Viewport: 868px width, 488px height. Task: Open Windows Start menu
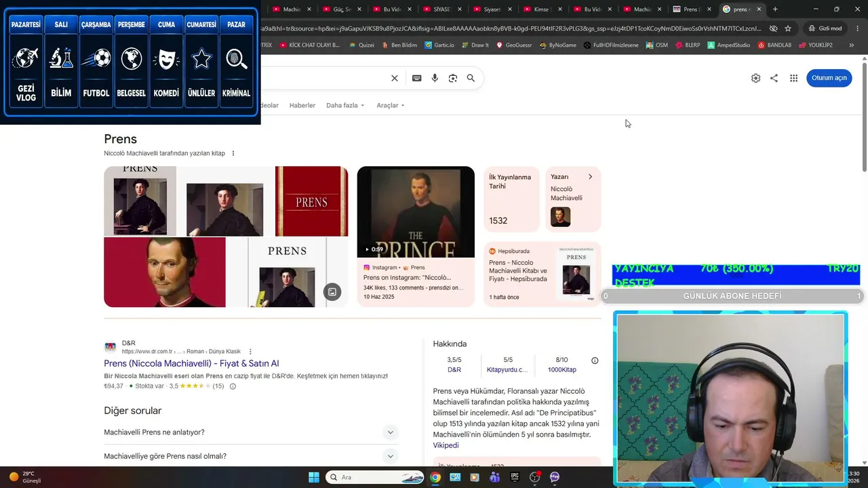[x=314, y=477]
